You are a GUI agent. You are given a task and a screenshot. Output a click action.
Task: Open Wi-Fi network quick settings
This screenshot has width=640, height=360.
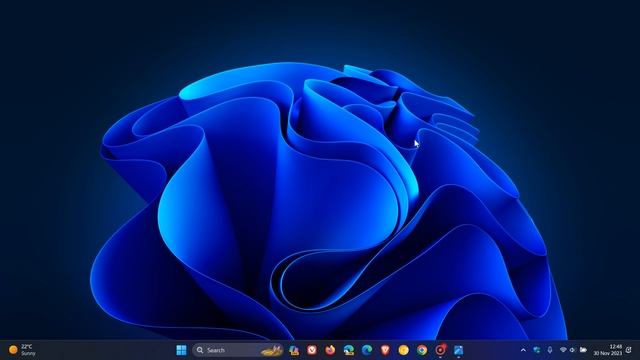[563, 350]
